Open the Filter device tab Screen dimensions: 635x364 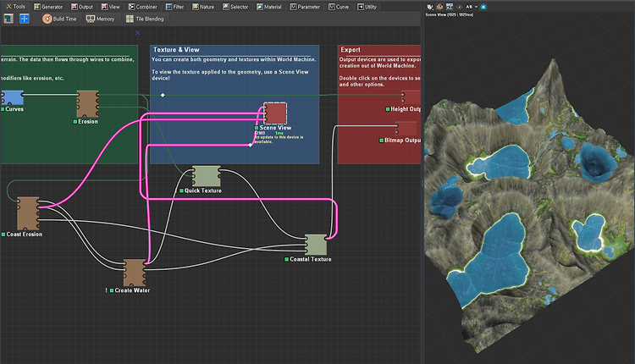pos(174,7)
